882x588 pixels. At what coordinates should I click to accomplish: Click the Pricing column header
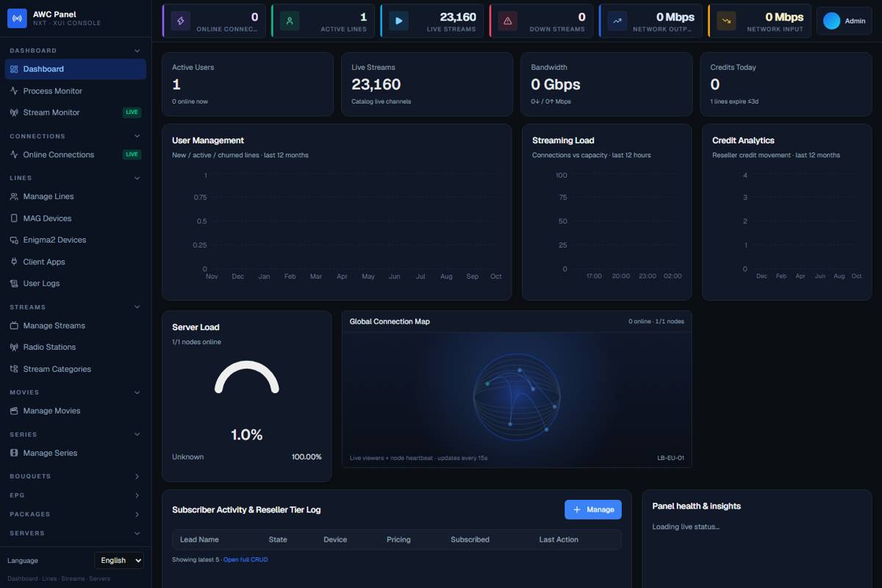click(x=398, y=539)
